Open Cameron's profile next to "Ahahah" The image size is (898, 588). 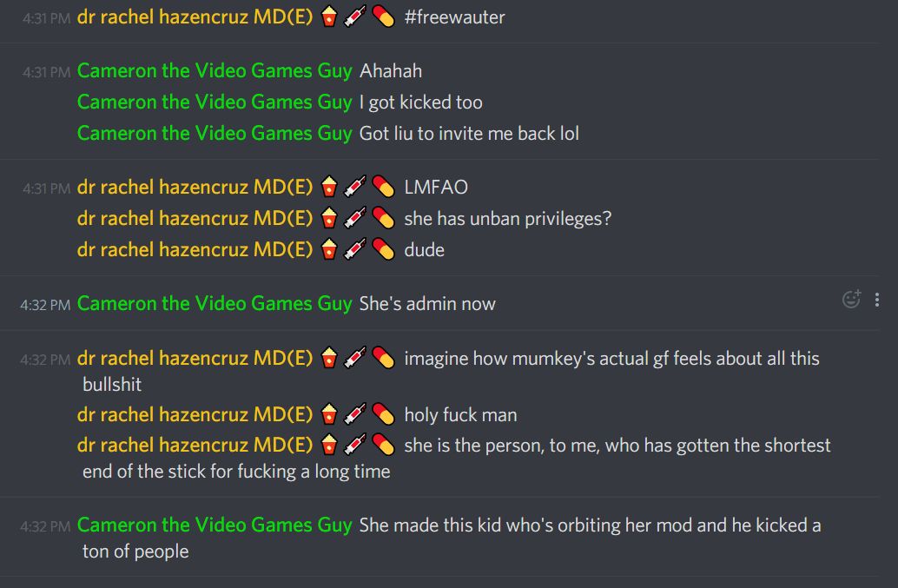[215, 71]
